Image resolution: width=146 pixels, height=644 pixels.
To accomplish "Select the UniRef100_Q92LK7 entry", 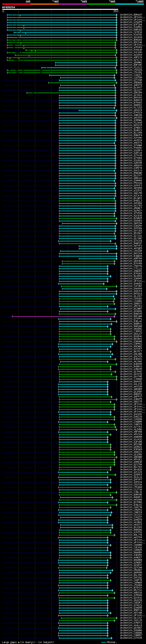I will click(131, 334).
